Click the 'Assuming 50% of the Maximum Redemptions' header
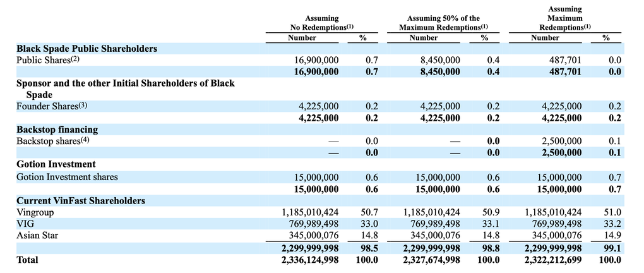This screenshot has height=273, width=644. [x=443, y=23]
